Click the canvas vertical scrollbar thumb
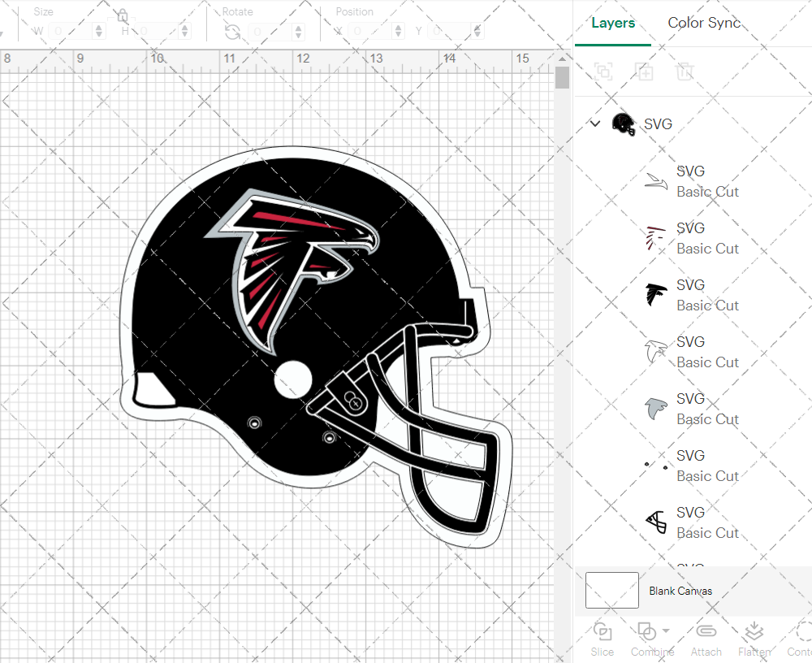The width and height of the screenshot is (812, 663). [x=563, y=78]
